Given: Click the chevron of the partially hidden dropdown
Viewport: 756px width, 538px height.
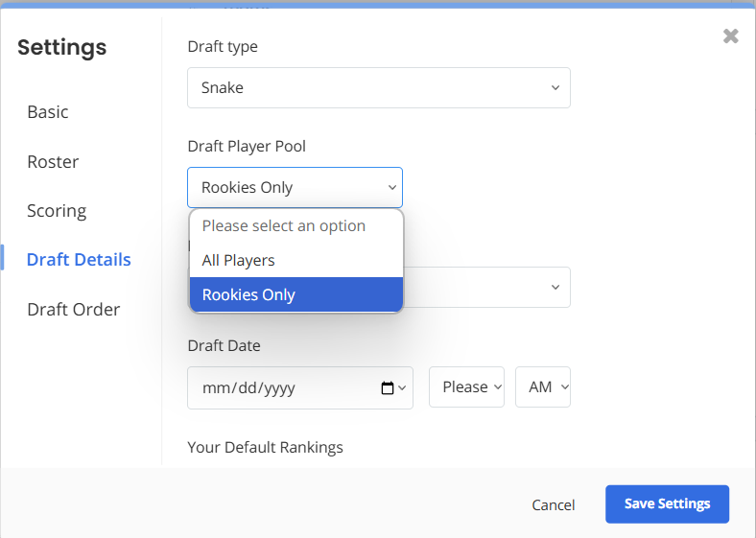Looking at the screenshot, I should (555, 288).
